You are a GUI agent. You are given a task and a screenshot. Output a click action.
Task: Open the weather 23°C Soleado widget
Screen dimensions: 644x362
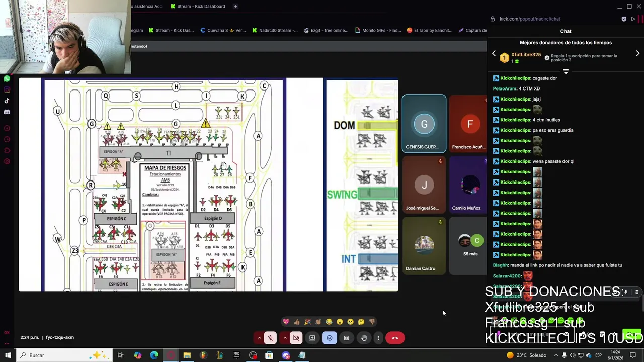point(526,355)
